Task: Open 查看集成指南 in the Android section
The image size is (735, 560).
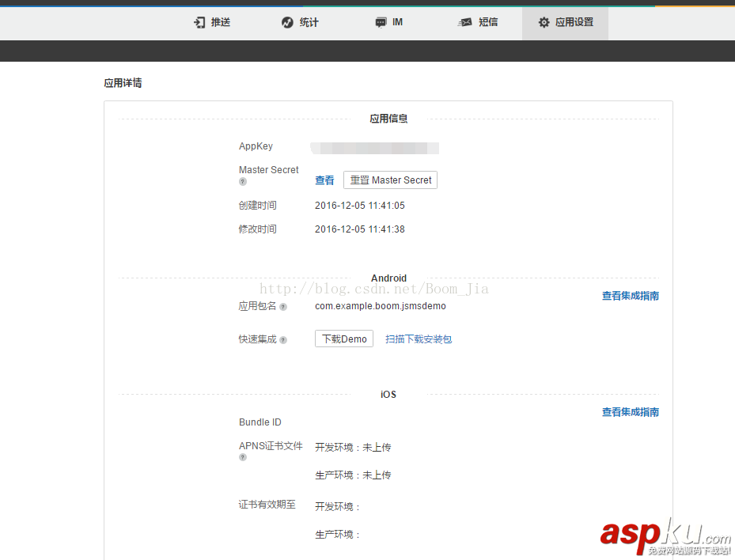Action: (x=630, y=294)
